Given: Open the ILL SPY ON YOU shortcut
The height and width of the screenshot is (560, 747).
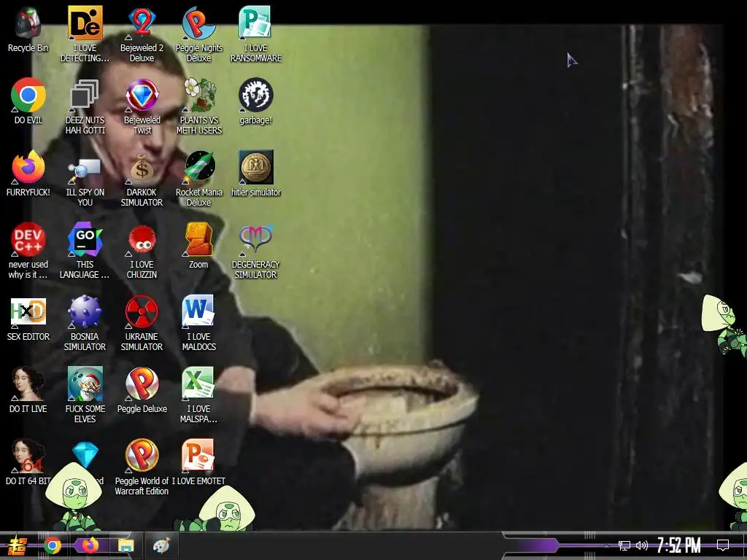Looking at the screenshot, I should [x=85, y=179].
